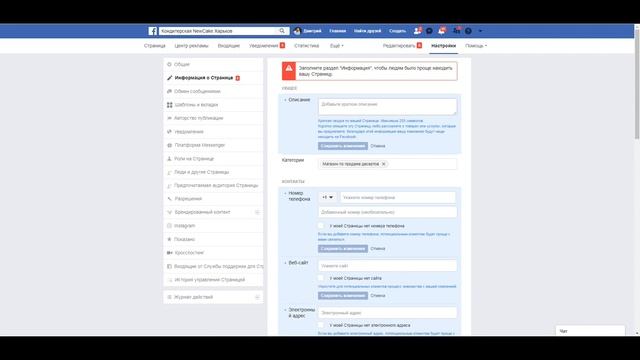Click Найти друзей in top bar
The image size is (640, 360).
pyautogui.click(x=367, y=31)
